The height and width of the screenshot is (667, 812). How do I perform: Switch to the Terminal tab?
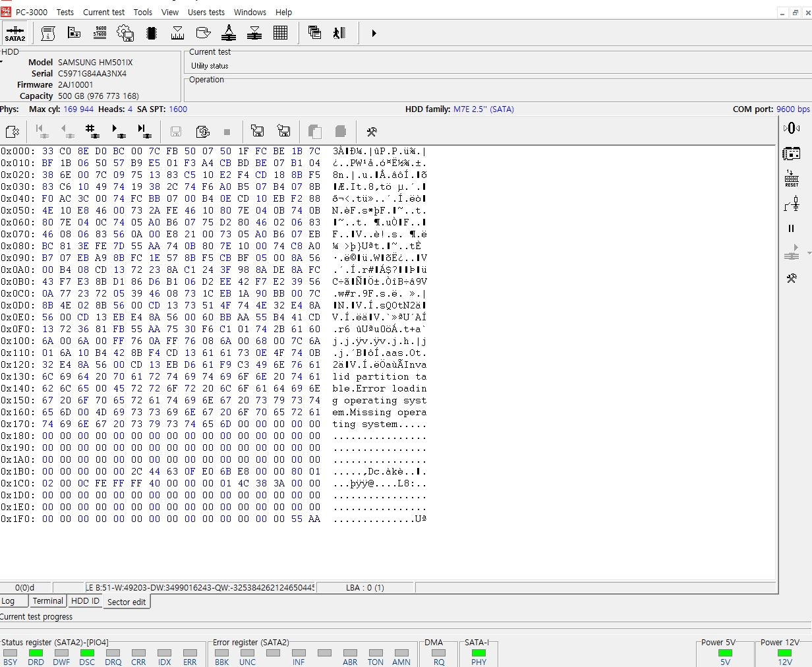coord(48,601)
